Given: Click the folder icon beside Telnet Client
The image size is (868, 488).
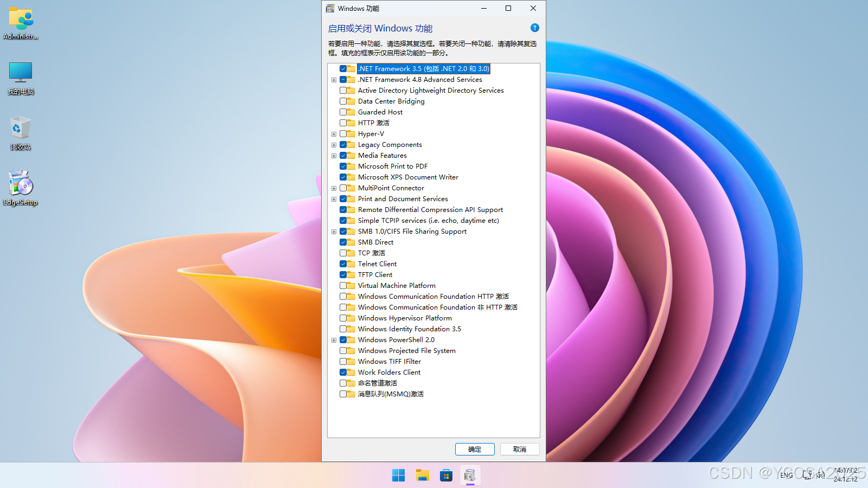Looking at the screenshot, I should pos(352,264).
